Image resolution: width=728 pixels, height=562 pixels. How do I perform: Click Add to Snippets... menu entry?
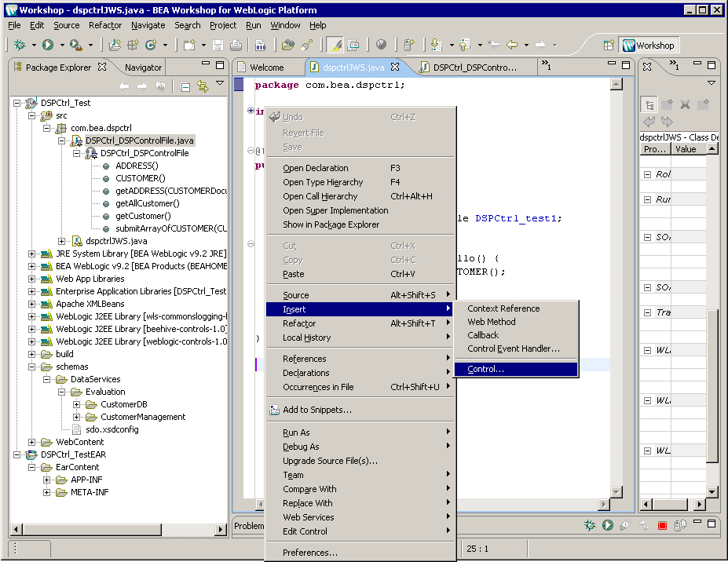[360, 411]
